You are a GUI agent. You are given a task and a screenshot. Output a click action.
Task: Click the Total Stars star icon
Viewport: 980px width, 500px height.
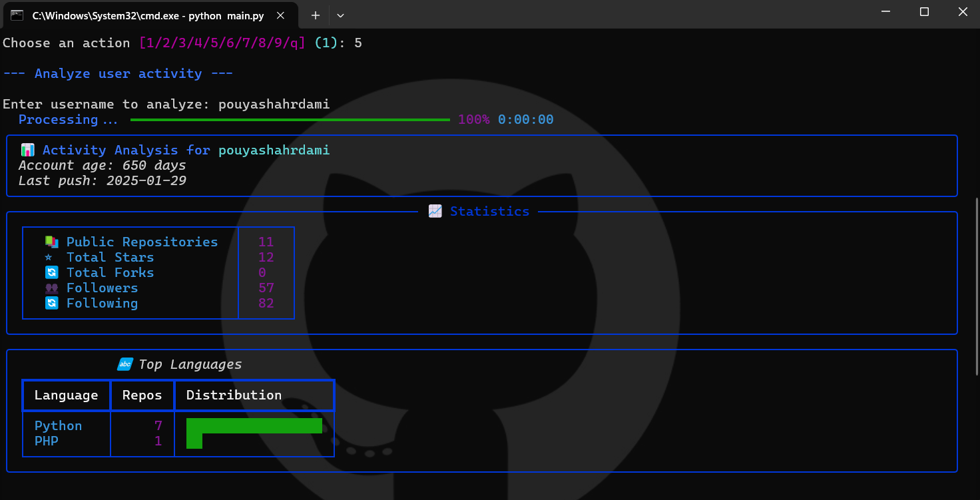(x=48, y=258)
